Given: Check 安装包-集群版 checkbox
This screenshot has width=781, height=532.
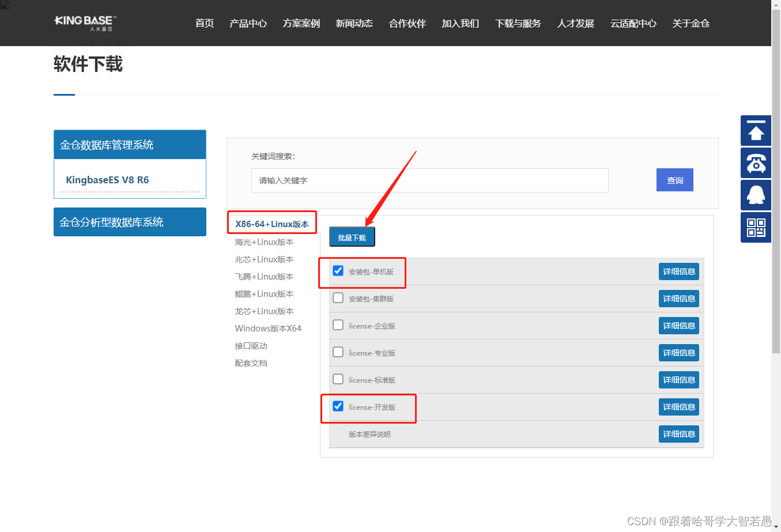Looking at the screenshot, I should click(x=338, y=298).
